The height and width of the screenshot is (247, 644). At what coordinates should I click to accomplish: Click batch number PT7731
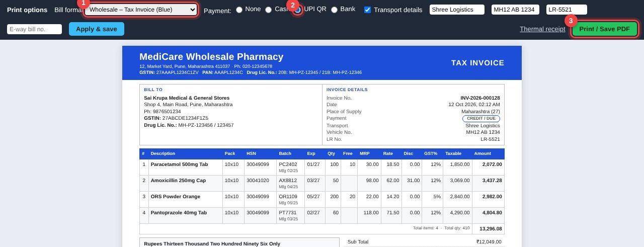[288, 213]
